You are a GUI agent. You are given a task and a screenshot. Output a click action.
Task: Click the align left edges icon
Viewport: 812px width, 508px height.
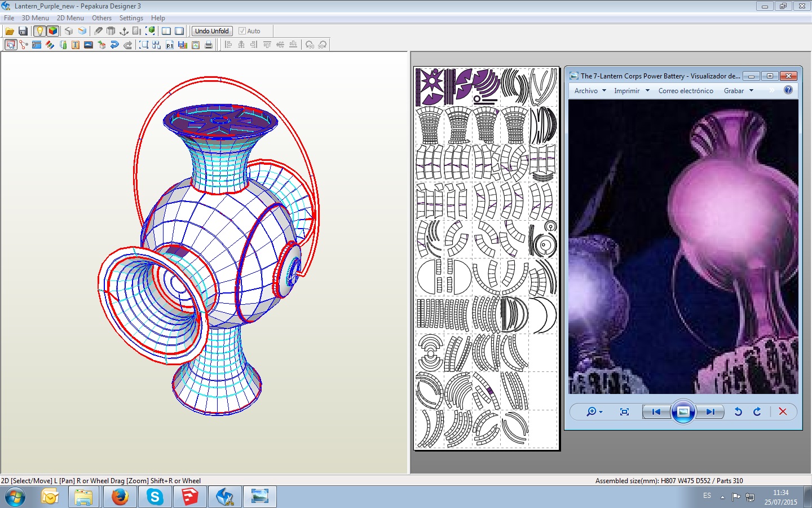point(228,45)
